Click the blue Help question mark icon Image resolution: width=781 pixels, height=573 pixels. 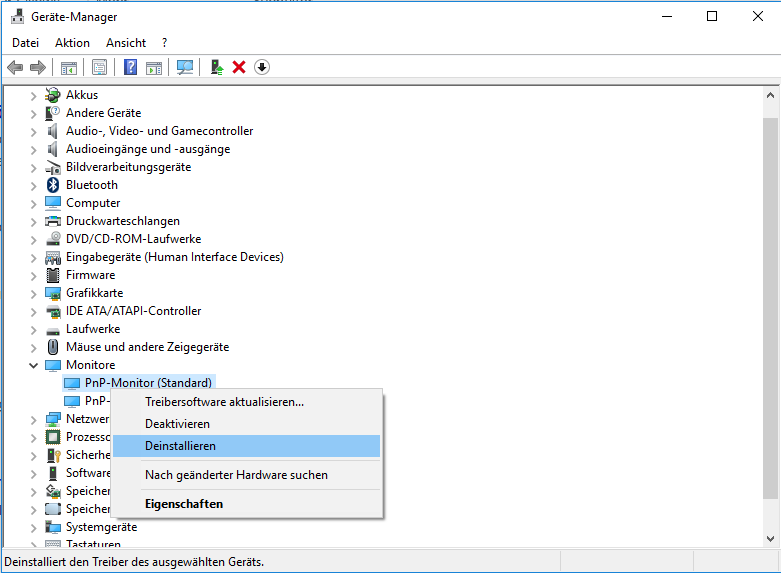click(130, 67)
